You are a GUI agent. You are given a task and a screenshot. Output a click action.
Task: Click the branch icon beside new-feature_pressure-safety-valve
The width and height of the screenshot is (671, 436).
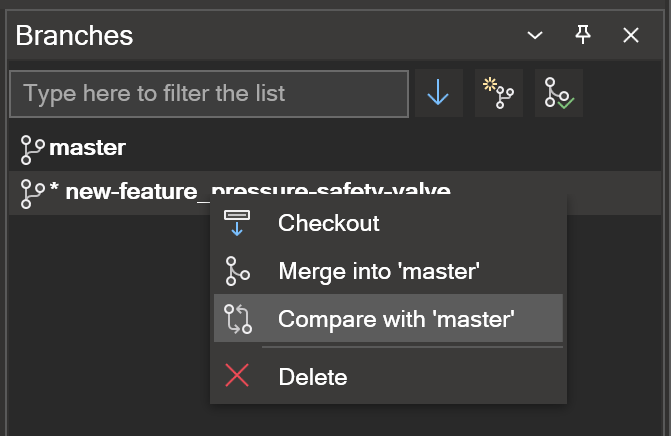33,194
